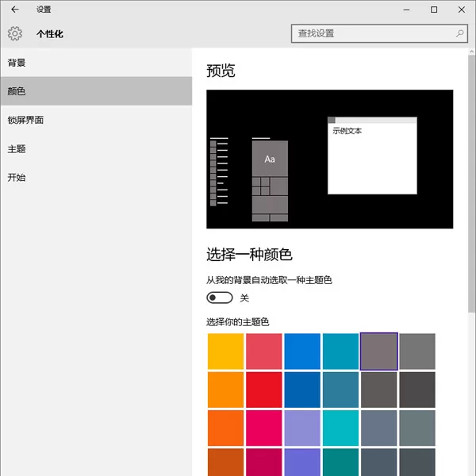Open the 主题 settings page
The height and width of the screenshot is (476, 476).
(96, 149)
